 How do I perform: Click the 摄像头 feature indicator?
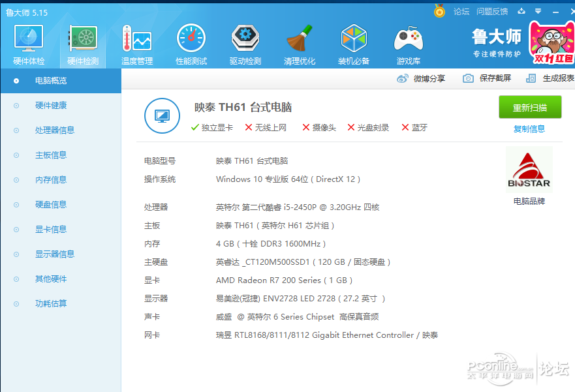tap(319, 127)
